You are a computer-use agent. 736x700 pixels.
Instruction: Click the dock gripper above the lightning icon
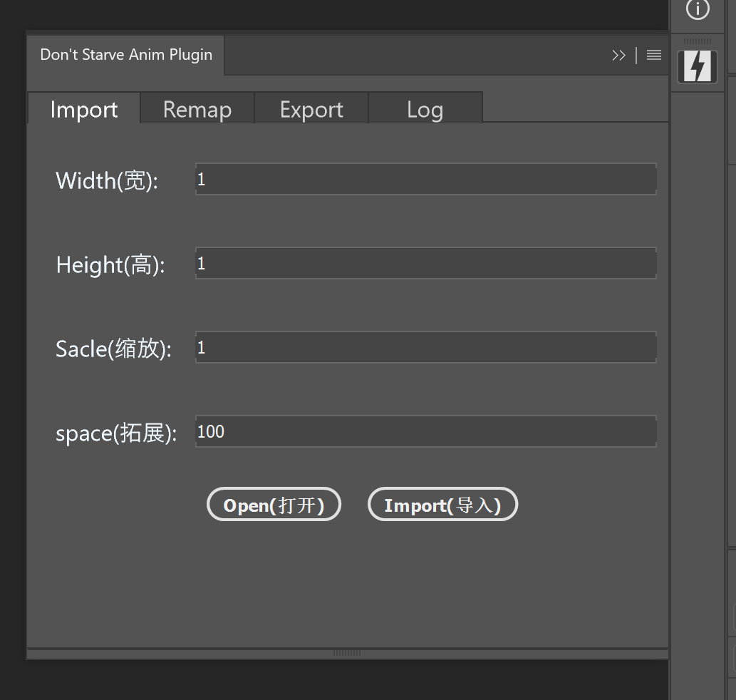point(698,42)
